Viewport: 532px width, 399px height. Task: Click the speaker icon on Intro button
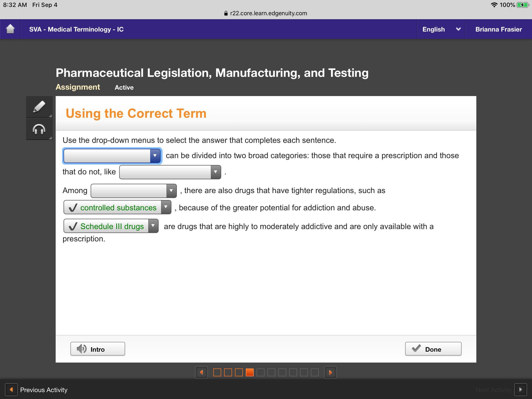point(82,349)
